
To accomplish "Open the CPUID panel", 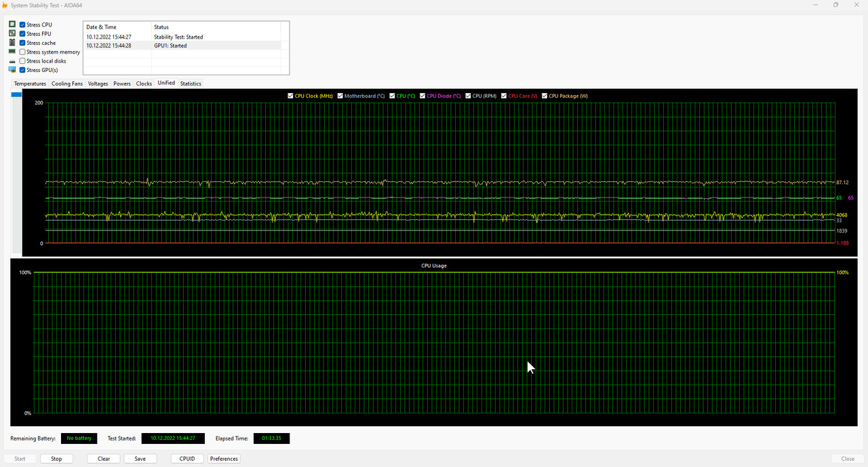I will click(x=187, y=459).
